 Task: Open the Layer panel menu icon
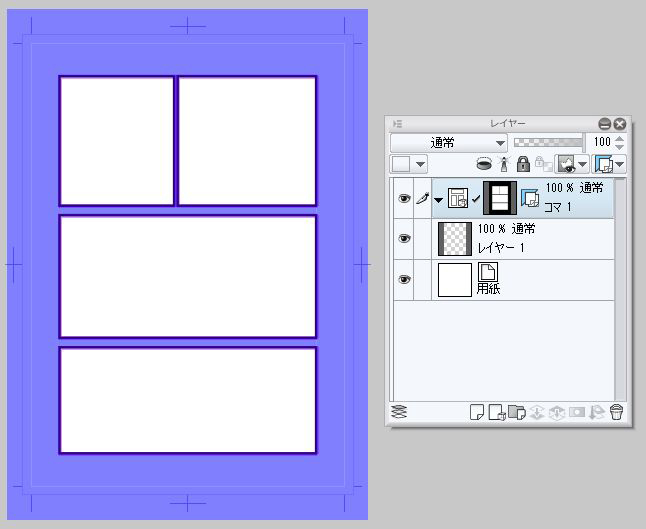point(398,124)
